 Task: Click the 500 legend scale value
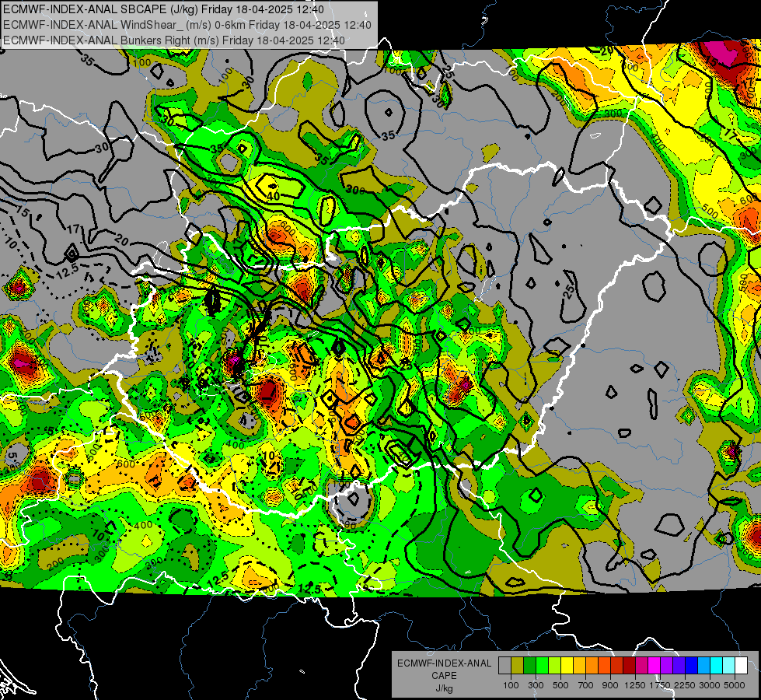coord(560,685)
